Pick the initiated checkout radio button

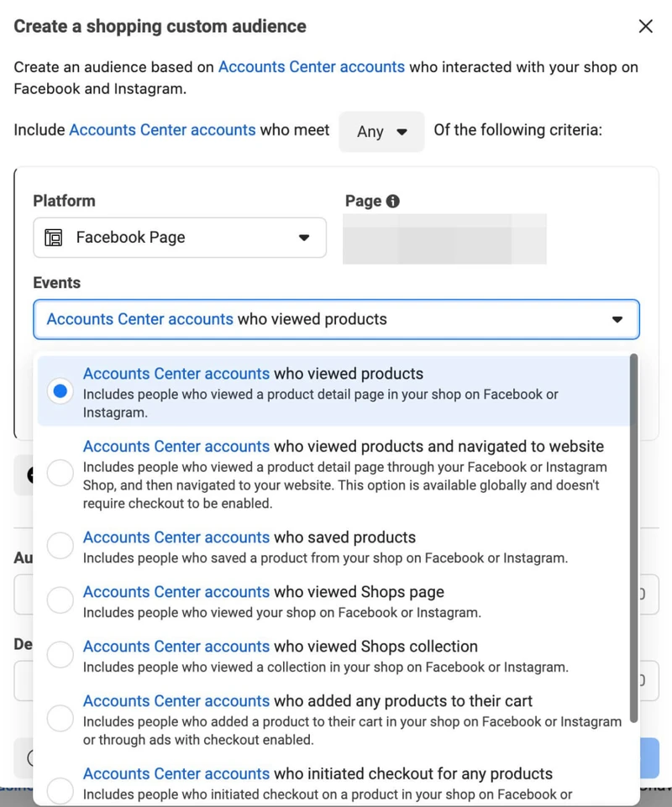[x=60, y=791]
